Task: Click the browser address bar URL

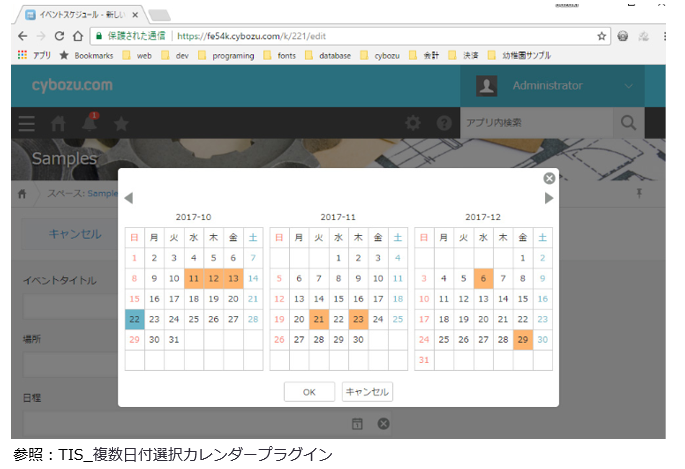Action: click(252, 36)
